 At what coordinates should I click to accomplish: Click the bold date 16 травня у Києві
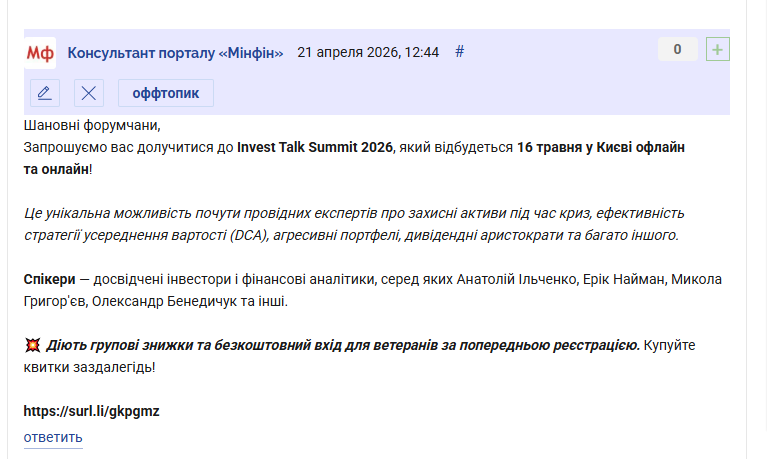600,148
